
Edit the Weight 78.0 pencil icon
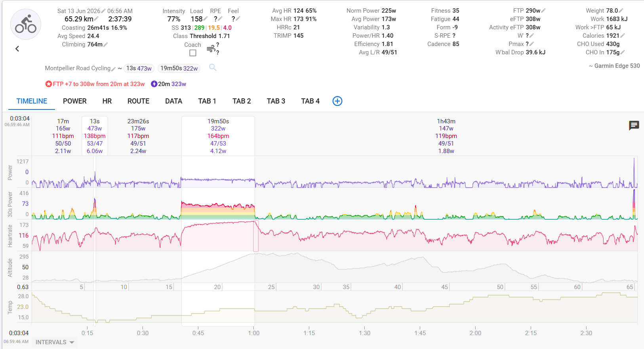click(621, 11)
